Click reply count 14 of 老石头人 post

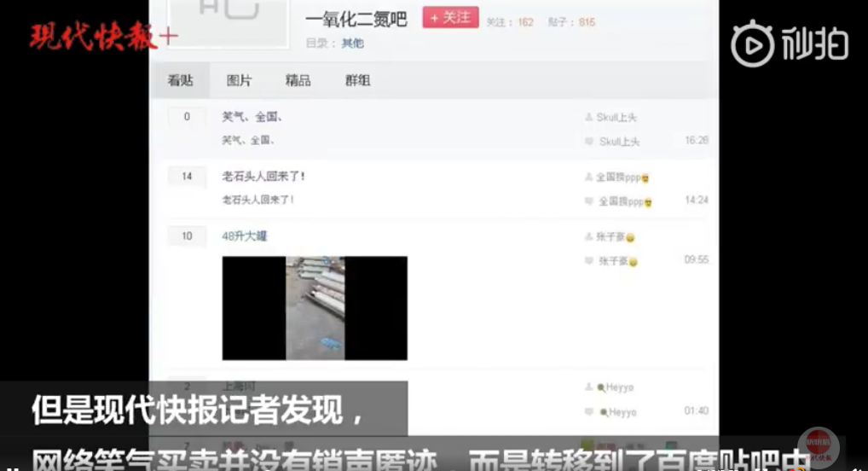(x=187, y=177)
